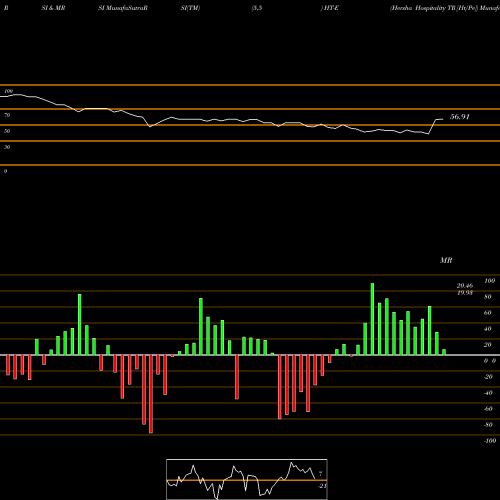Click the MR axis label -80

[488, 425]
